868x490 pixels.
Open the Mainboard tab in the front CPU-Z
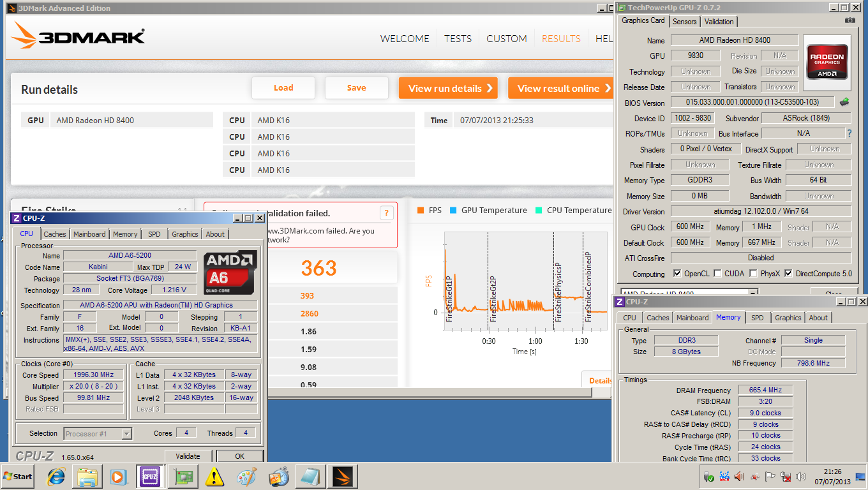click(89, 234)
